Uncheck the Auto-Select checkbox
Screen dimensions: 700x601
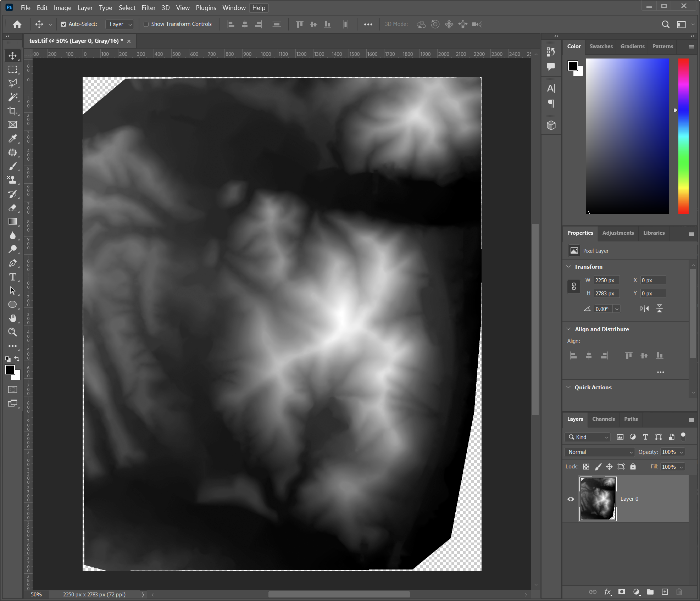click(x=63, y=24)
